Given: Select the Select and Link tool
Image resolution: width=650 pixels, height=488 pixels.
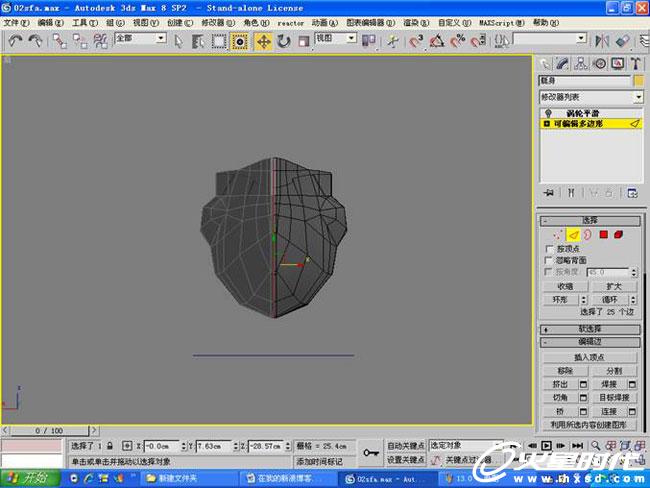Looking at the screenshot, I should click(x=60, y=41).
